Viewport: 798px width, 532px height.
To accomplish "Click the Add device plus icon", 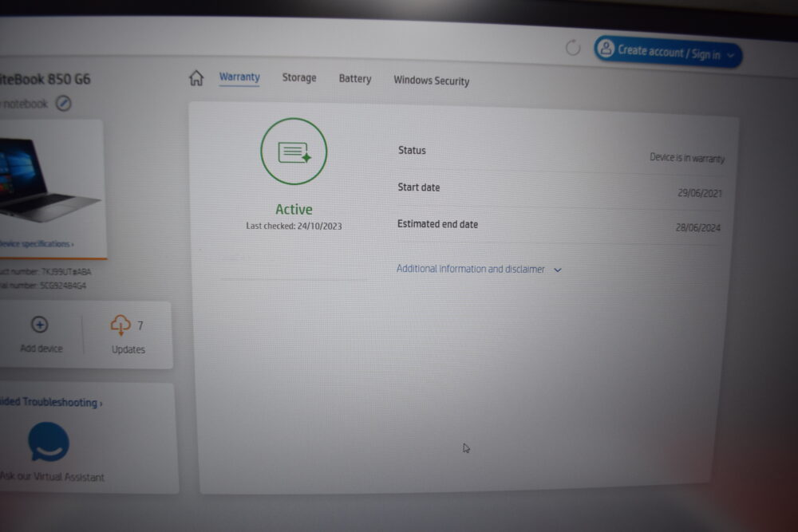I will (x=40, y=325).
